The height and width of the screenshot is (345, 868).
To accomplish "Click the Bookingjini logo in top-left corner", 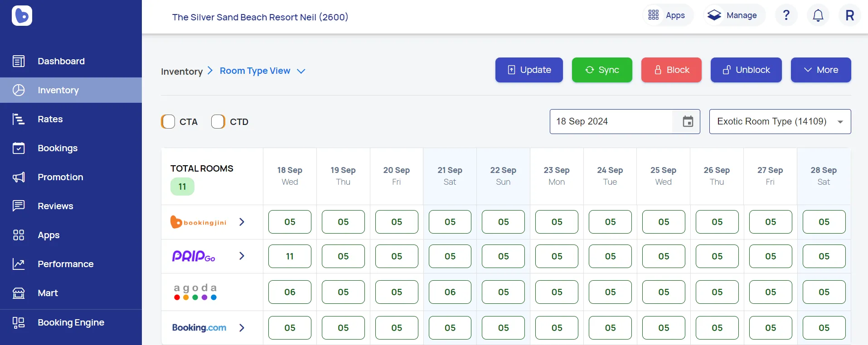I will [x=22, y=16].
